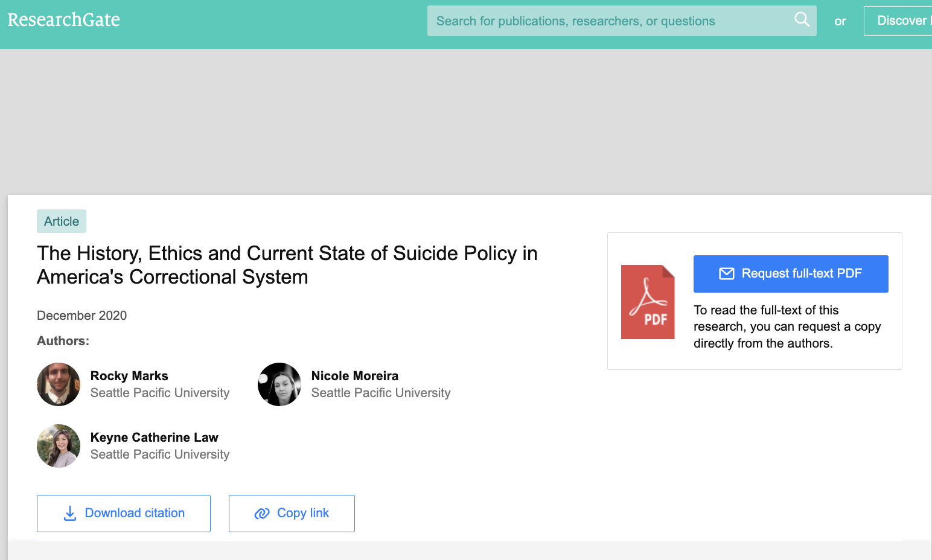932x560 pixels.
Task: Click Seattle Pacific University under Rocky Marks
Action: (x=160, y=393)
